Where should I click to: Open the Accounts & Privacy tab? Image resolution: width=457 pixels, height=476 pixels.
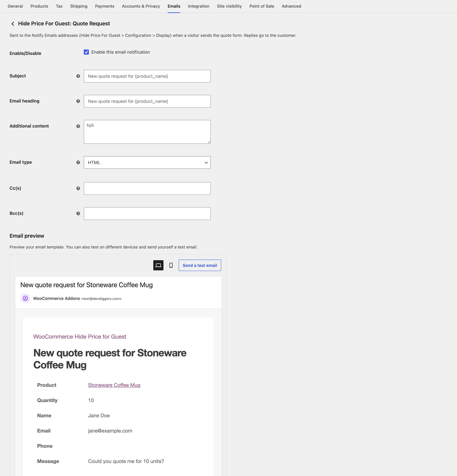141,6
